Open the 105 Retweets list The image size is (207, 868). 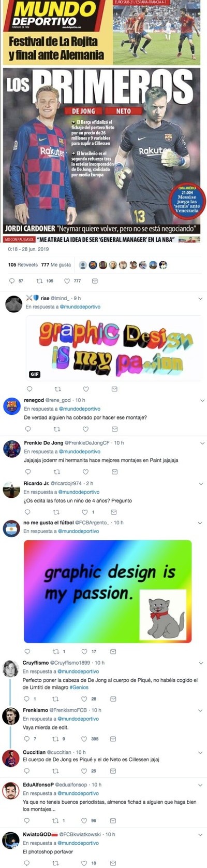pos(23,264)
